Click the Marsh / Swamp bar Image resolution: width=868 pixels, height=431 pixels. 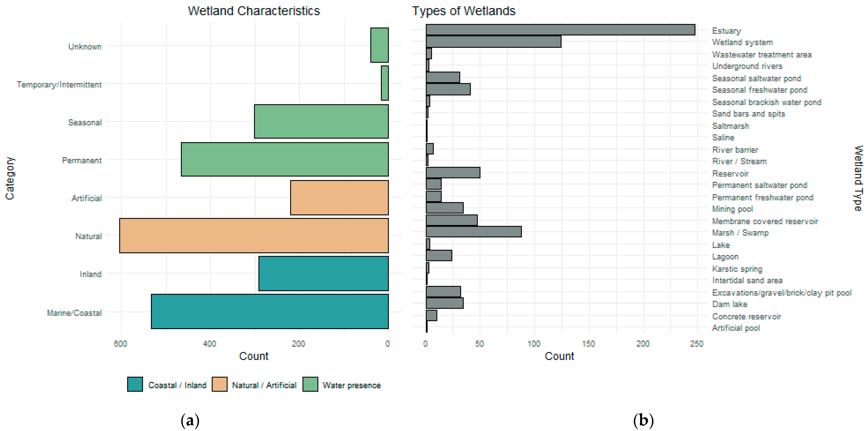click(473, 232)
